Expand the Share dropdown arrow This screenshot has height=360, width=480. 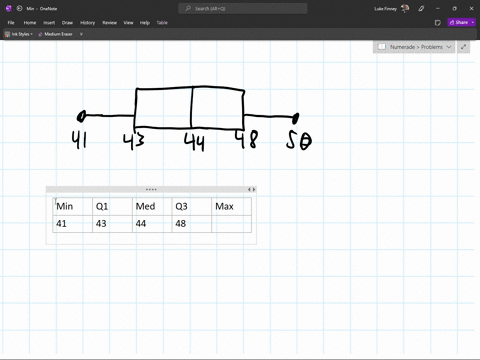473,22
